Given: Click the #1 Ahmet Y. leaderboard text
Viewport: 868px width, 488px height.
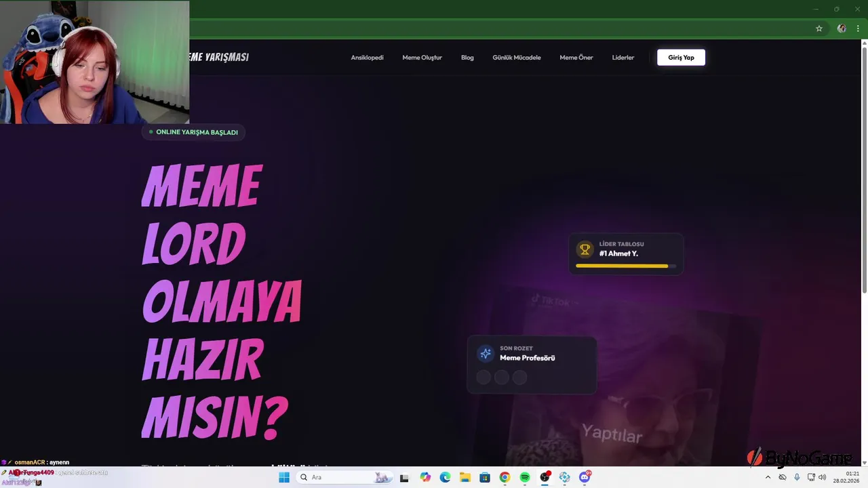Looking at the screenshot, I should point(618,253).
